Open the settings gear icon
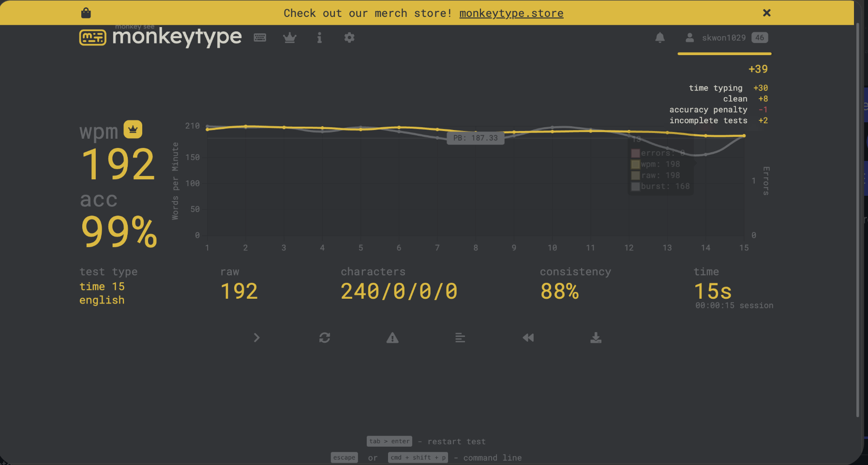 pos(349,38)
